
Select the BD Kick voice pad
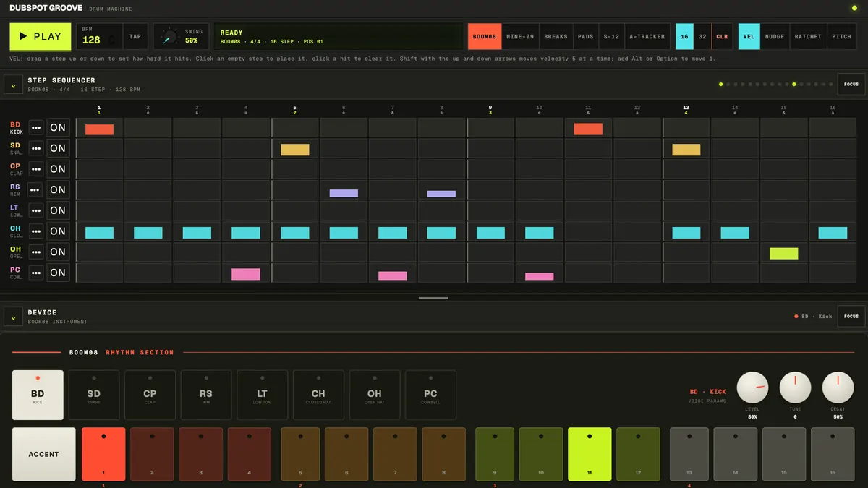click(x=38, y=395)
